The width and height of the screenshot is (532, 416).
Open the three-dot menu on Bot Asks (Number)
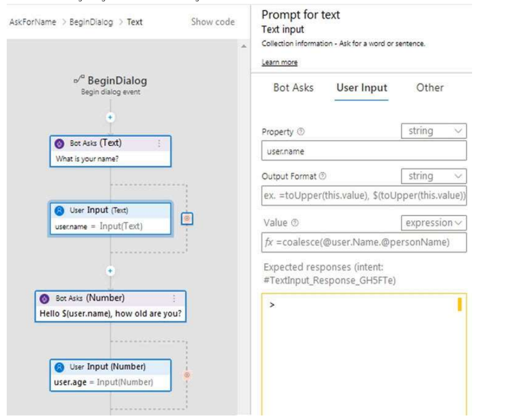click(x=174, y=298)
